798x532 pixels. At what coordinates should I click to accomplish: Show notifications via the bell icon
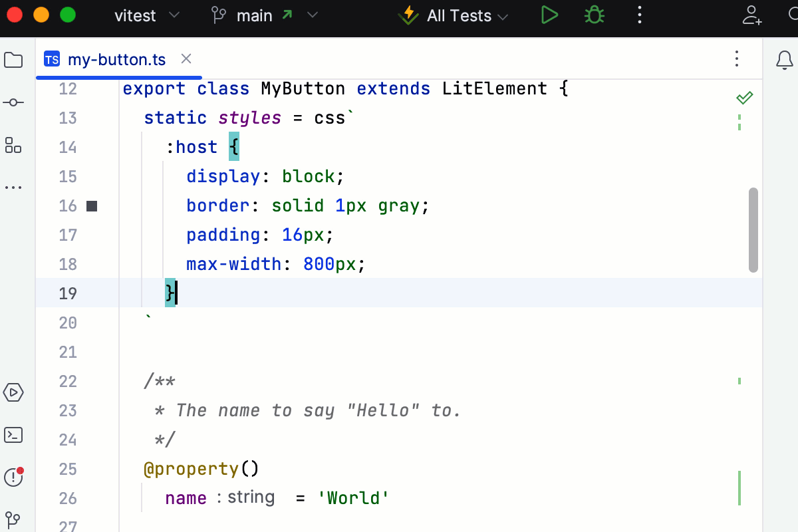tap(783, 59)
